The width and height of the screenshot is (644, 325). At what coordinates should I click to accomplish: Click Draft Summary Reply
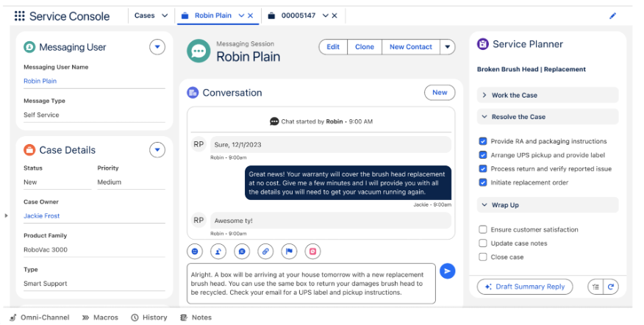coord(525,287)
